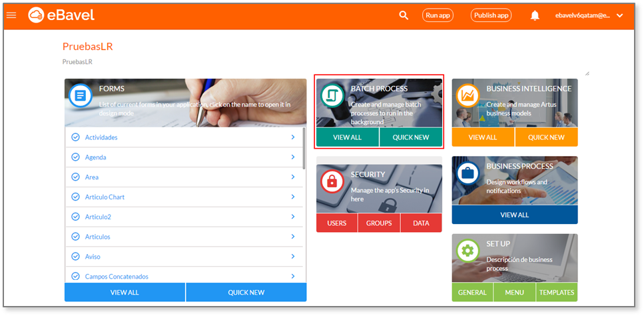This screenshot has width=644, height=316.
Task: Open Security DATA section
Action: click(422, 223)
